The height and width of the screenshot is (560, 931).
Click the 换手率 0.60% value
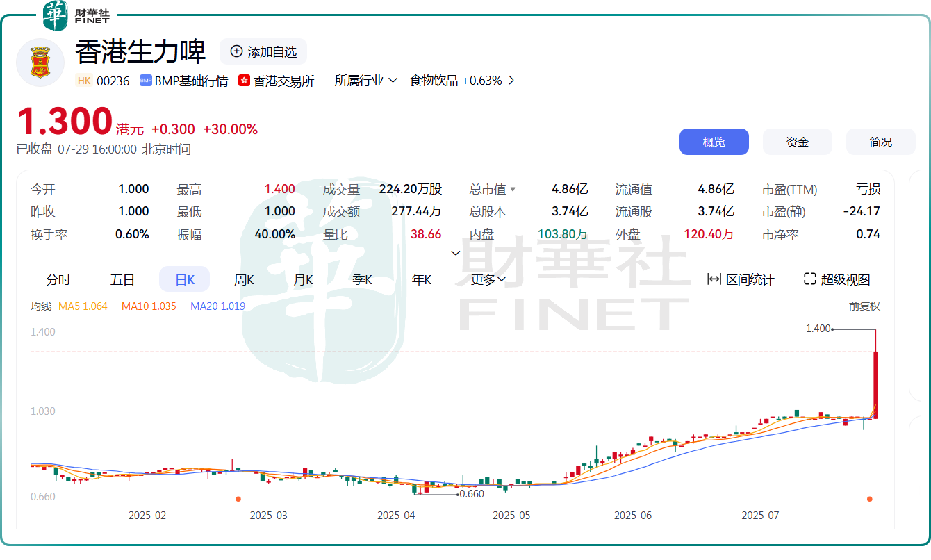pyautogui.click(x=132, y=234)
